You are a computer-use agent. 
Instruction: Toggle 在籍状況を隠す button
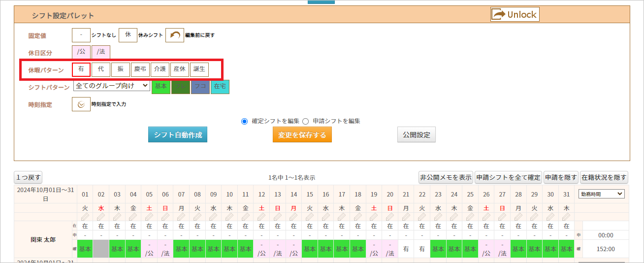(x=604, y=177)
